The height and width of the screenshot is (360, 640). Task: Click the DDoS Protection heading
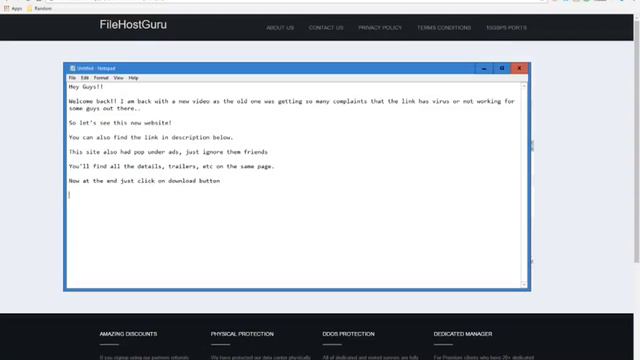click(x=348, y=334)
